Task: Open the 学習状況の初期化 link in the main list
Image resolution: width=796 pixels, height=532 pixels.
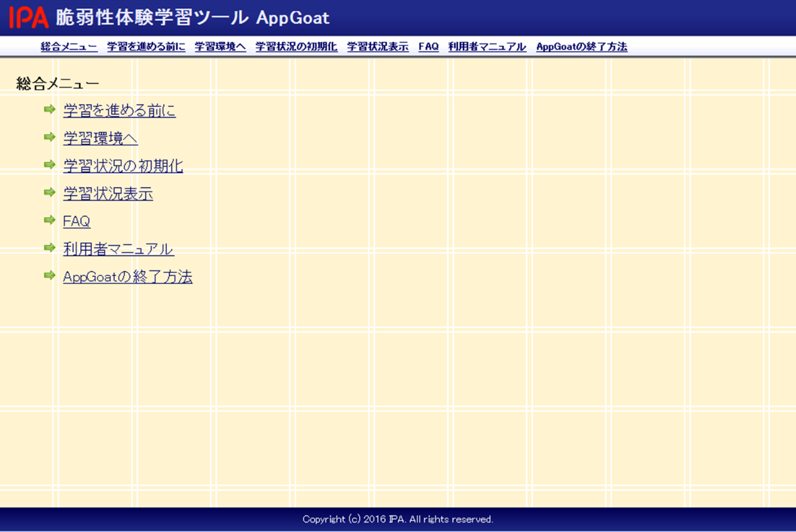Action: pos(123,166)
